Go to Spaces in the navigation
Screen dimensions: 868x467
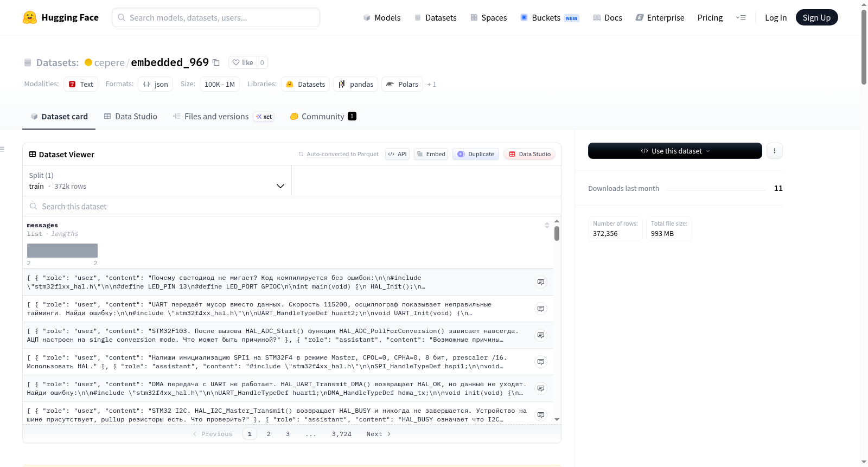[488, 17]
